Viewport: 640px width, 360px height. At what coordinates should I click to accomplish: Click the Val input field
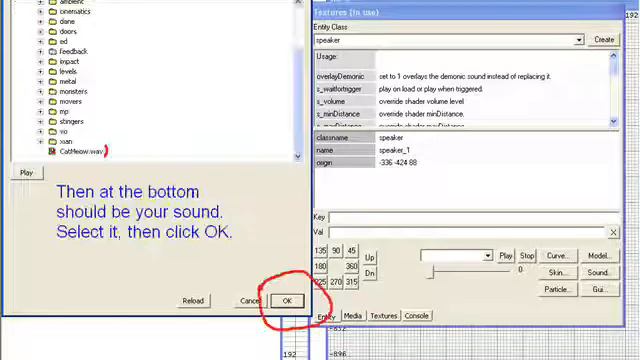[467, 232]
